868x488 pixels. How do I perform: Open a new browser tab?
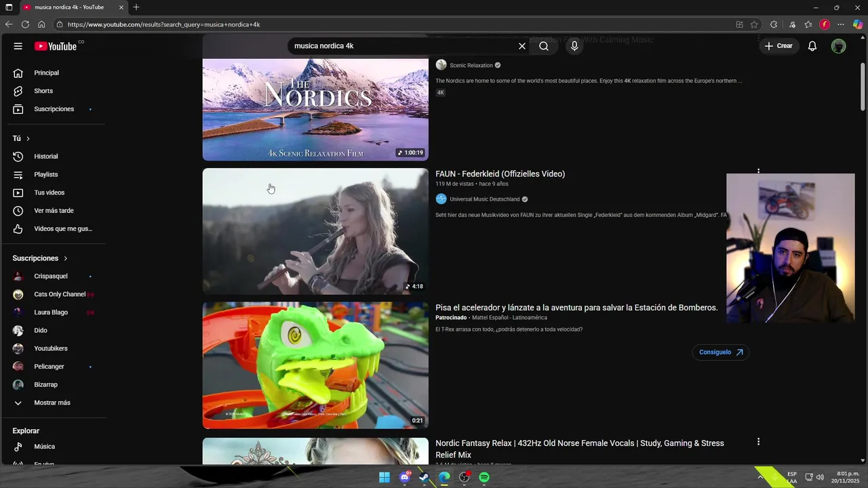click(x=136, y=7)
